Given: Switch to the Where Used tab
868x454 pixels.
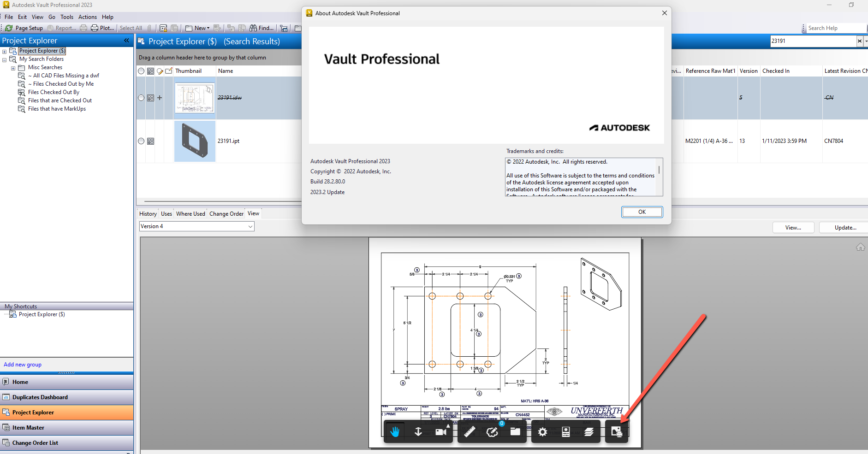Looking at the screenshot, I should pyautogui.click(x=190, y=213).
